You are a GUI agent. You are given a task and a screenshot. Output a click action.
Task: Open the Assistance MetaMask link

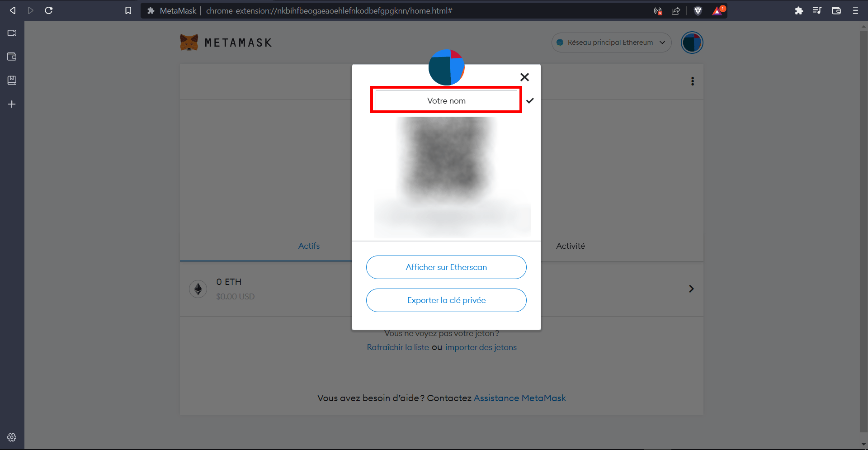coord(520,398)
